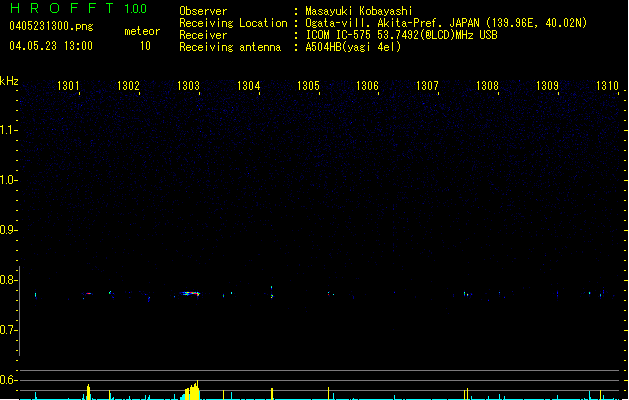Pick the 1302 time axis marker
The image size is (629, 400).
[128, 86]
